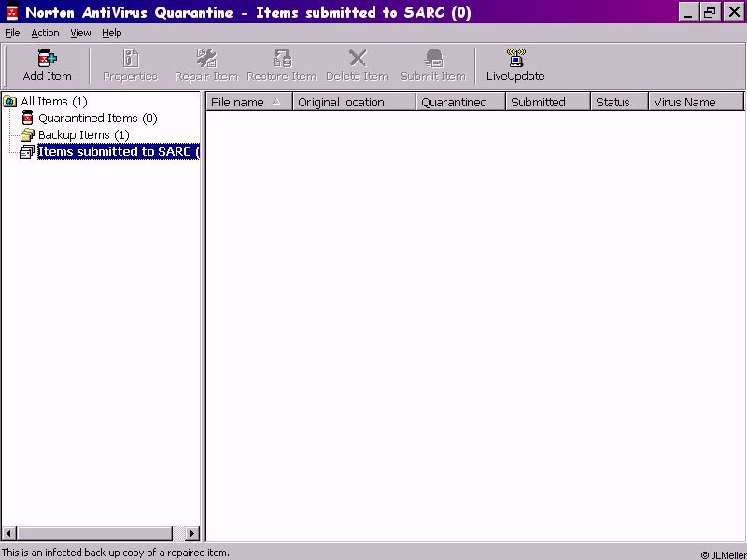The height and width of the screenshot is (560, 747).
Task: Click the Delete Item X icon
Action: [x=358, y=58]
